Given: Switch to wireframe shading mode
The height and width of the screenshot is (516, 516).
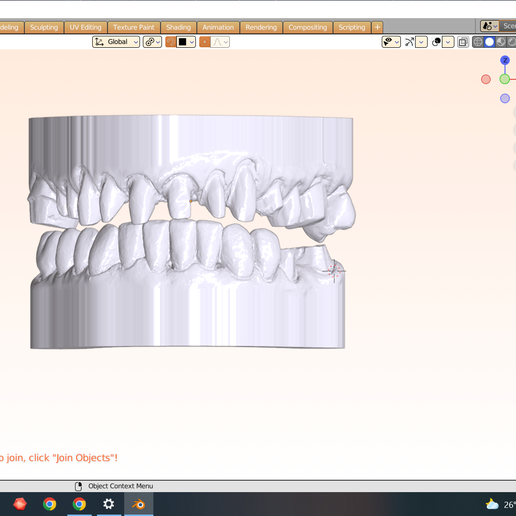Looking at the screenshot, I should pyautogui.click(x=478, y=42).
